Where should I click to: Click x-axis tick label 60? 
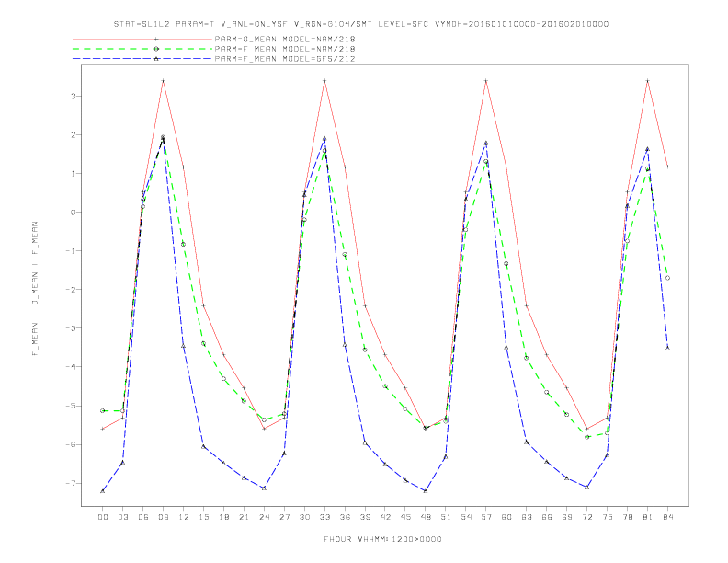click(x=506, y=517)
